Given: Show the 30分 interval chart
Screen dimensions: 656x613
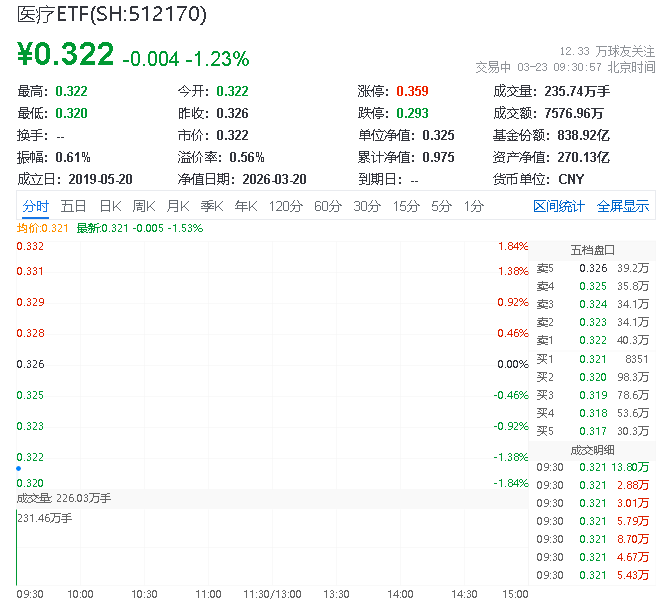Looking at the screenshot, I should point(366,206).
